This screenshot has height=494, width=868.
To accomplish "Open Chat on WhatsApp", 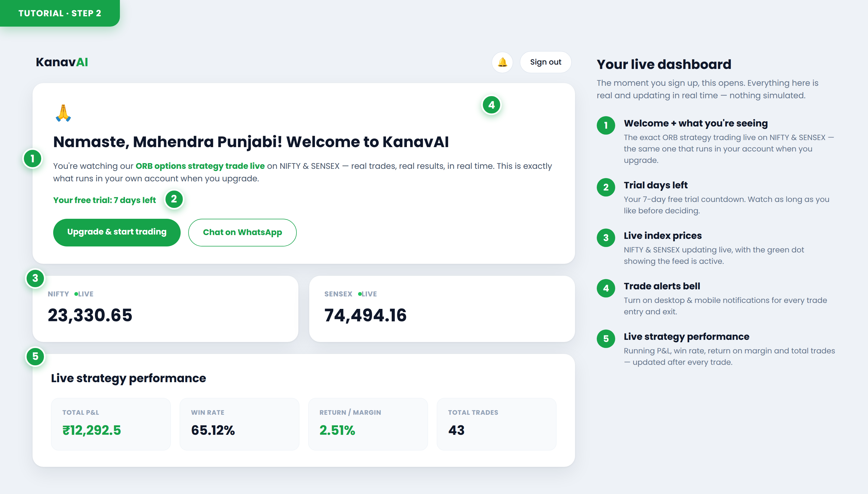I will tap(242, 232).
